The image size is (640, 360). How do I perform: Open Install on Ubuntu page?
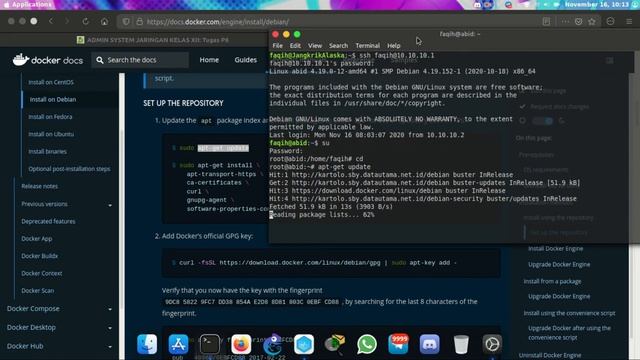point(51,134)
